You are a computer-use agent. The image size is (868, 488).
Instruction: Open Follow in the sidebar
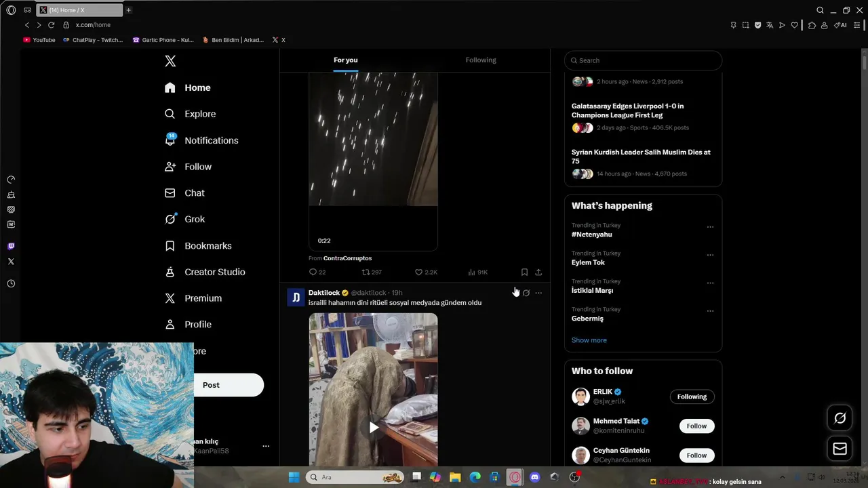coord(188,167)
